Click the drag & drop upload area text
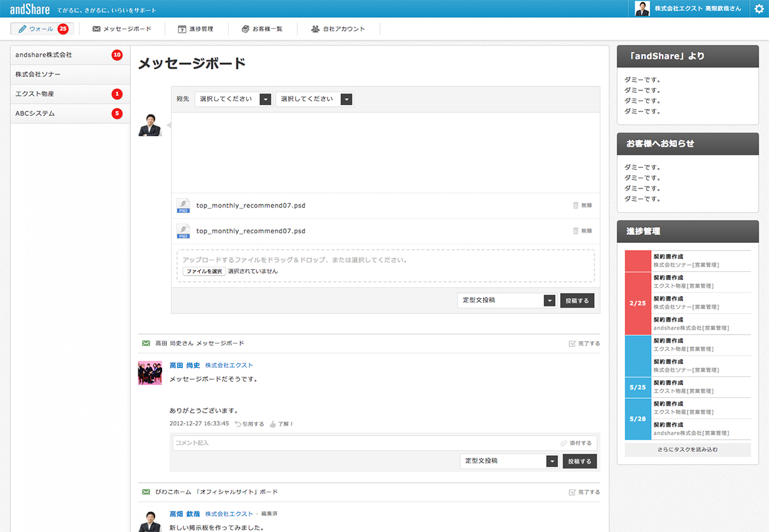This screenshot has width=769, height=532. (x=295, y=260)
